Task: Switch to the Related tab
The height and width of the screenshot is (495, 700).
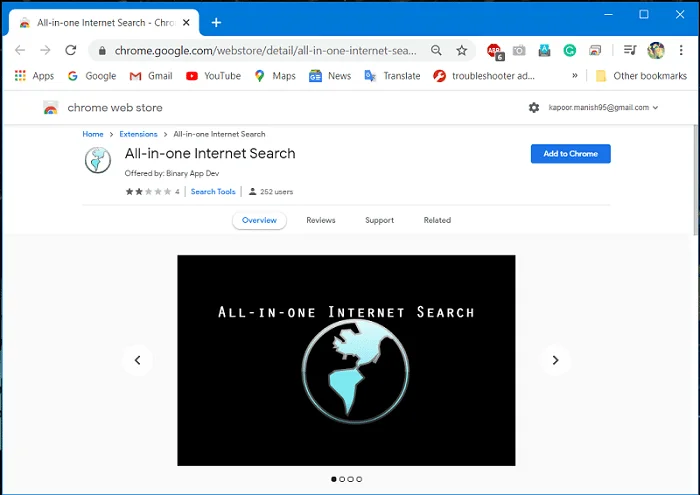Action: (437, 220)
